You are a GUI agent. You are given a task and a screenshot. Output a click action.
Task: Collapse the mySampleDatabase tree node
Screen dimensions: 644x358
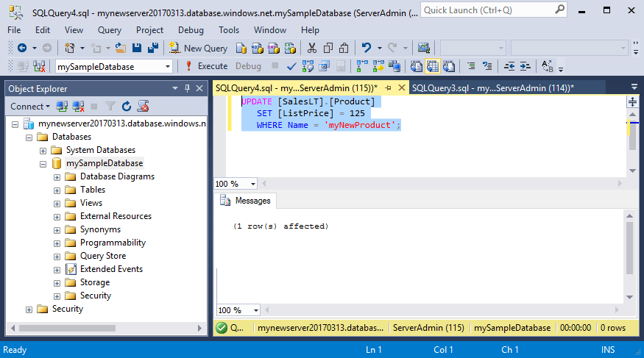pos(43,164)
